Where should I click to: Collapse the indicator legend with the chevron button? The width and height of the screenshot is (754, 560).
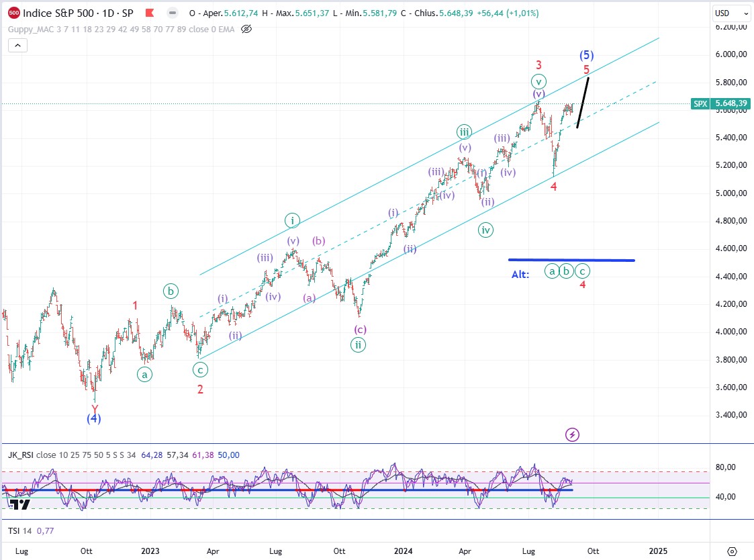pyautogui.click(x=17, y=45)
